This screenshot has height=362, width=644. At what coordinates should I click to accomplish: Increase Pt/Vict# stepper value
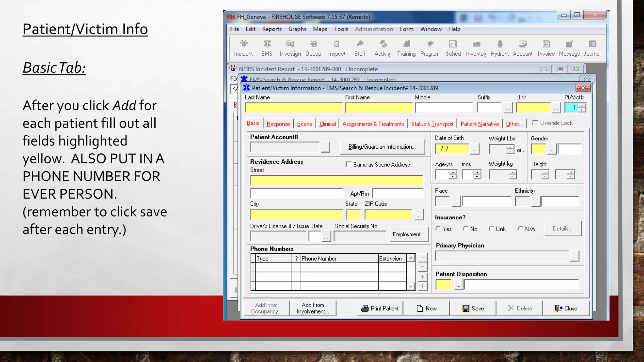(582, 106)
